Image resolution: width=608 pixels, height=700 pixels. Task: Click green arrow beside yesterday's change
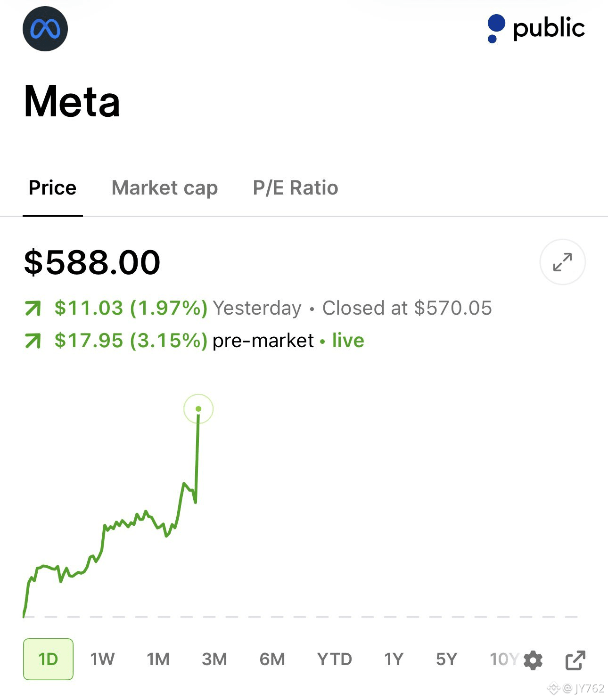coord(33,309)
